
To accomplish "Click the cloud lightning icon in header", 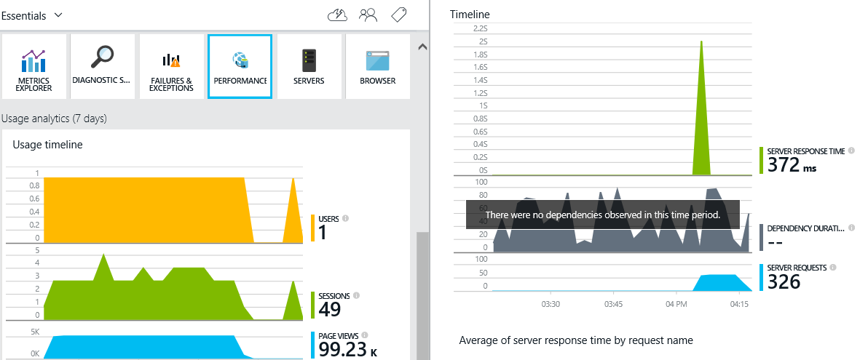I will [338, 15].
